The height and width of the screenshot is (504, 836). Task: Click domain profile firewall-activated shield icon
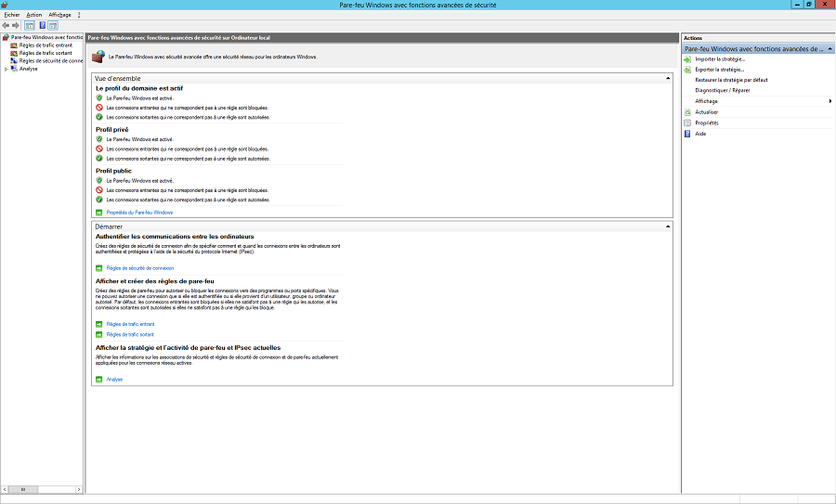(x=99, y=98)
